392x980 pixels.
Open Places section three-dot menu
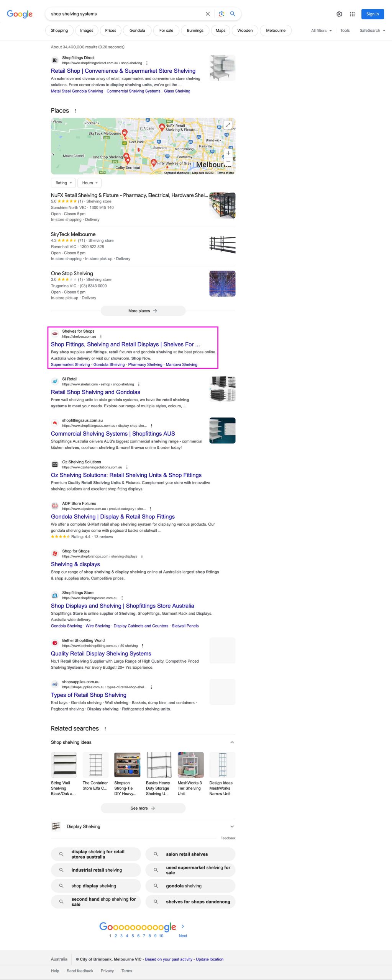[x=75, y=111]
